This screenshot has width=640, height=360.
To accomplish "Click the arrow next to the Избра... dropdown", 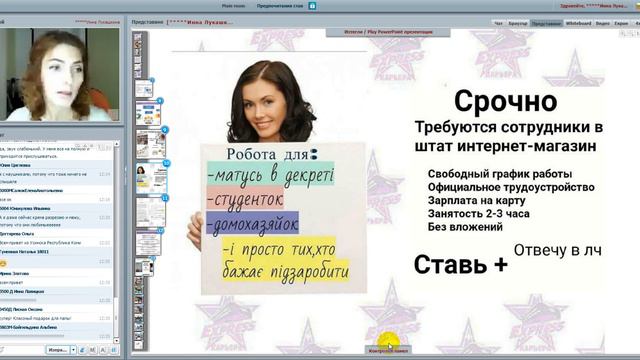I will [x=73, y=350].
